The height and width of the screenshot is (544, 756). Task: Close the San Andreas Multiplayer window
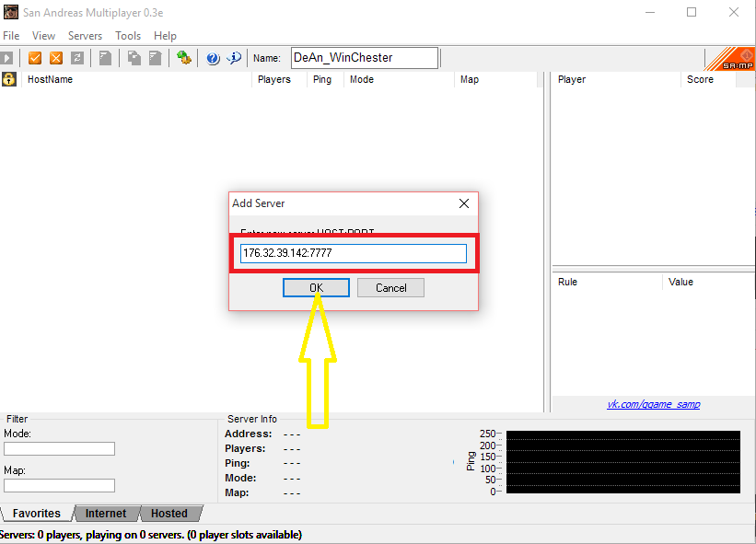[x=733, y=12]
